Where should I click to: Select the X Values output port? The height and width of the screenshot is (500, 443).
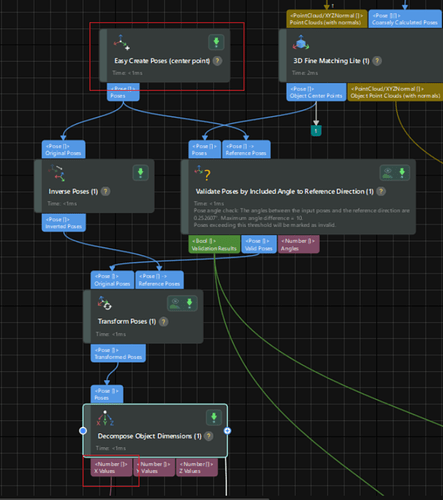pos(111,467)
